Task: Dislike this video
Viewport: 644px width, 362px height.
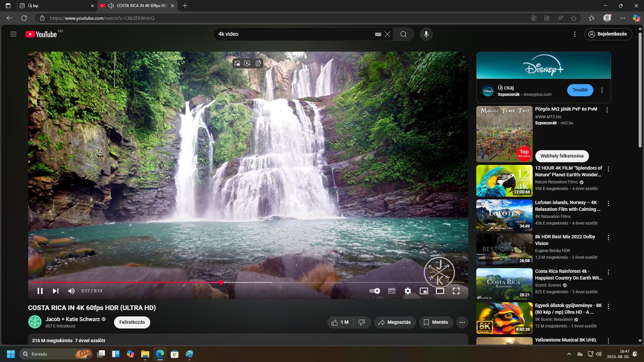Action: point(362,322)
